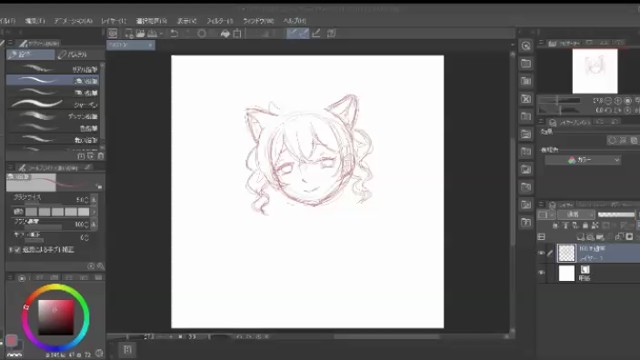Select the Colored pencil (色鉛筆) brush
Viewport: 640px width, 360px height.
pyautogui.click(x=52, y=128)
